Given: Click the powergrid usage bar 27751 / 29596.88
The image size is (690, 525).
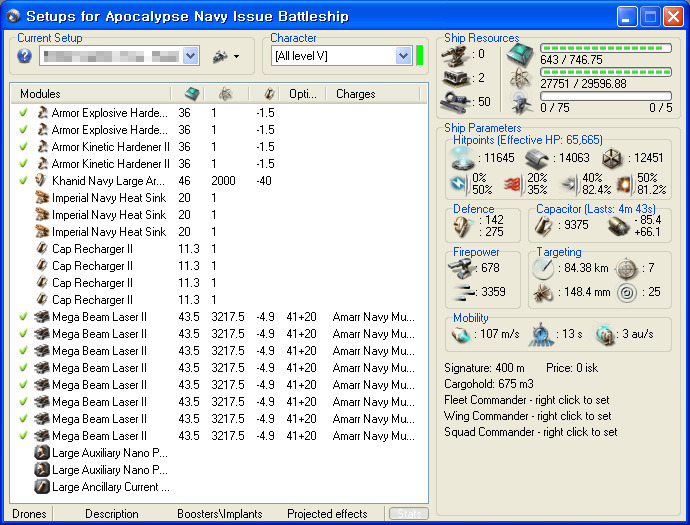Looking at the screenshot, I should click(x=606, y=72).
